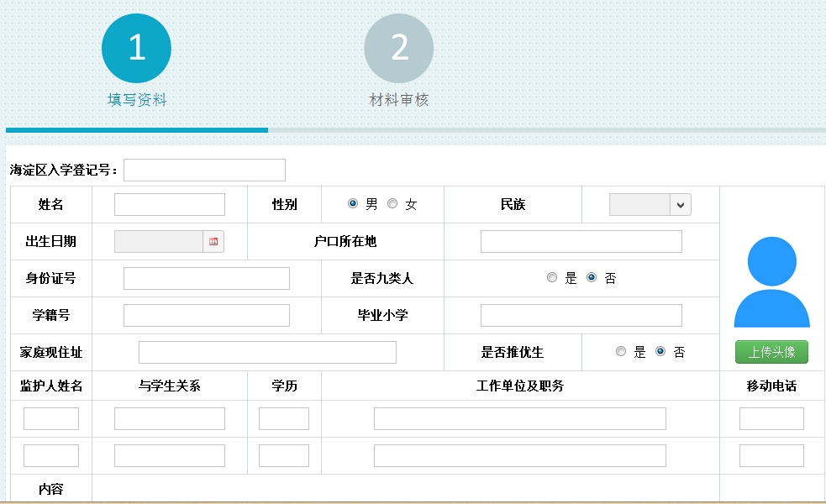Click the step 1 circle above 填写资料
Viewport: 826px width, 504px height.
pyautogui.click(x=136, y=48)
